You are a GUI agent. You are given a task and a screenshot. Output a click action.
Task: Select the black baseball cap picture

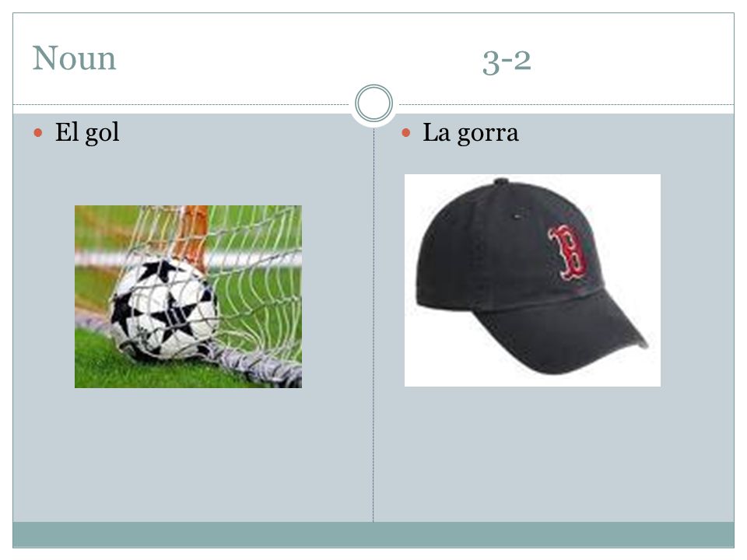(x=532, y=280)
